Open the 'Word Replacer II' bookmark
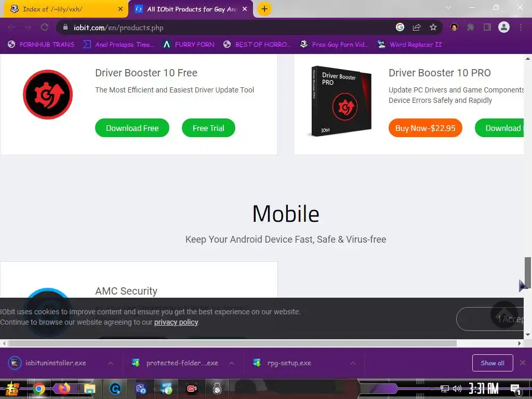The image size is (532, 399). [410, 45]
